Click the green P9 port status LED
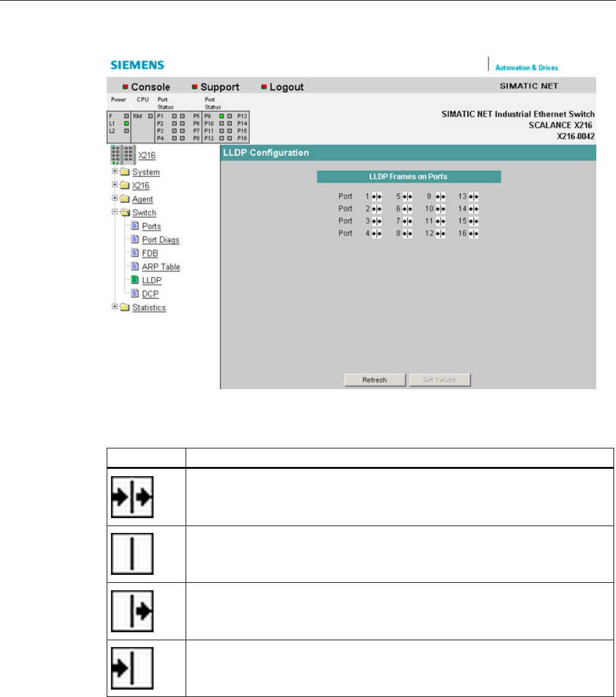This screenshot has width=616, height=697. tap(221, 116)
